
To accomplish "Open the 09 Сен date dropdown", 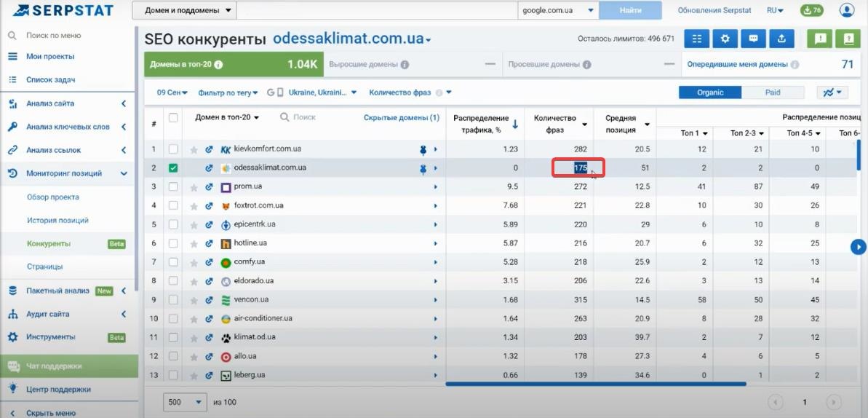I will tap(172, 92).
